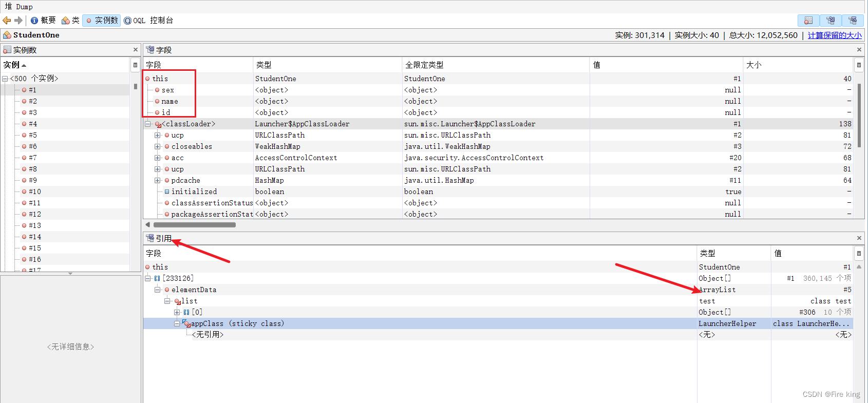Select instance #13 in the tree
868x403 pixels.
[x=35, y=225]
